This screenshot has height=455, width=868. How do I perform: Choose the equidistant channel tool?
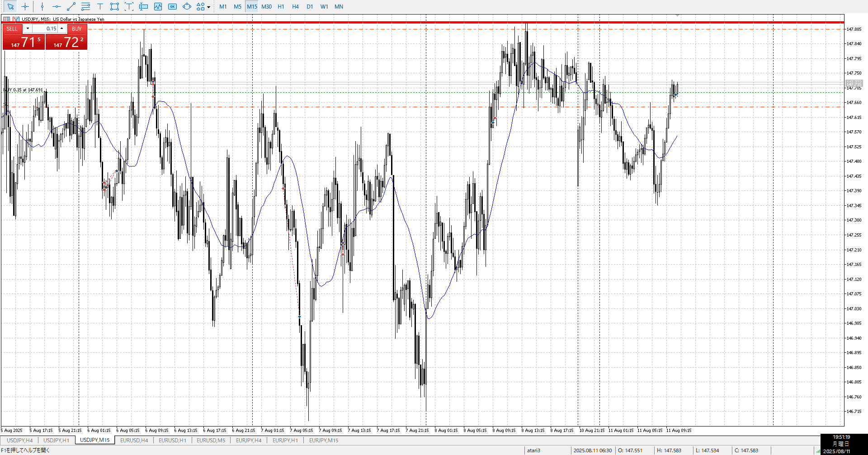coord(85,7)
